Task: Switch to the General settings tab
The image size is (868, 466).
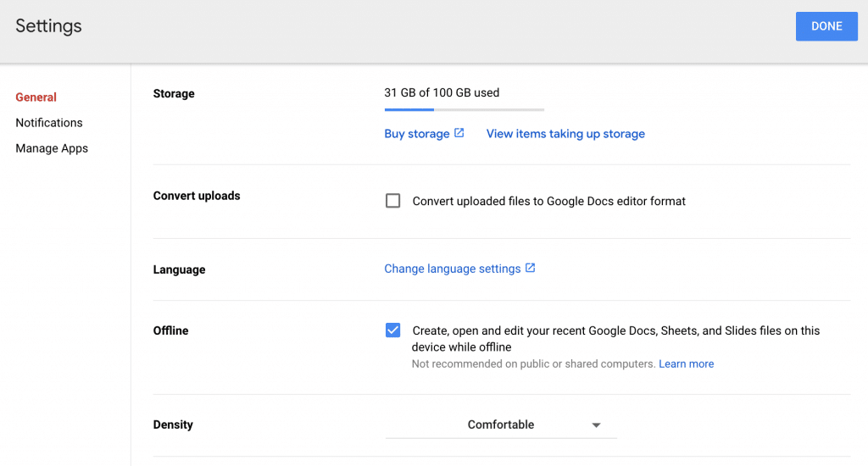Action: coord(36,97)
